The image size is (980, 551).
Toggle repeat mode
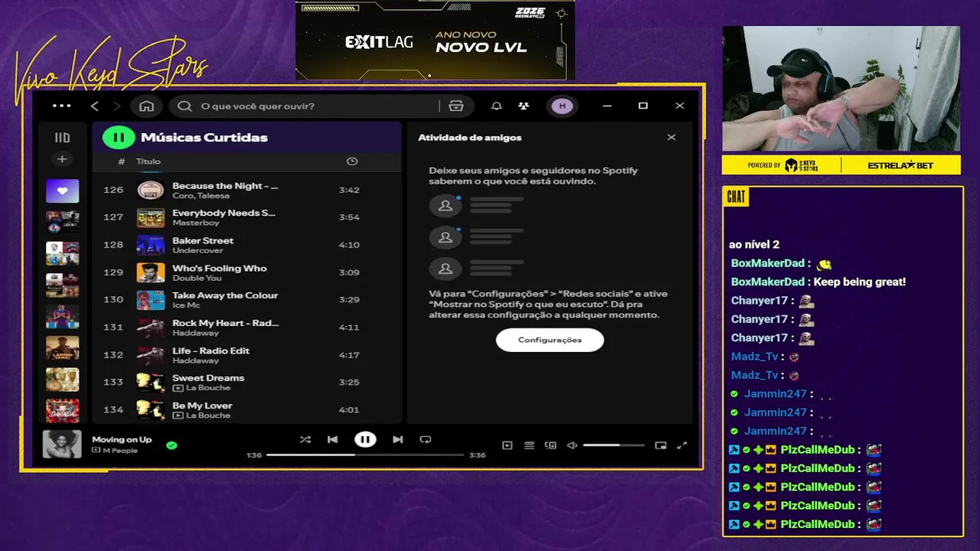coord(426,439)
